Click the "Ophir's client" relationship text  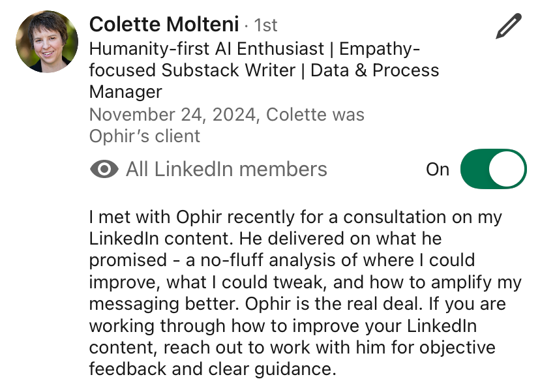click(144, 136)
